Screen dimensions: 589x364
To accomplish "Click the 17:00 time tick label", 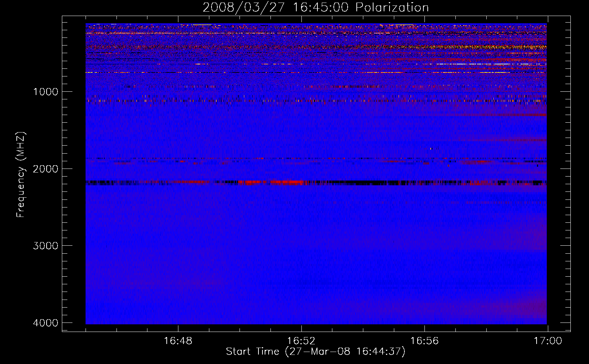I will [x=548, y=341].
